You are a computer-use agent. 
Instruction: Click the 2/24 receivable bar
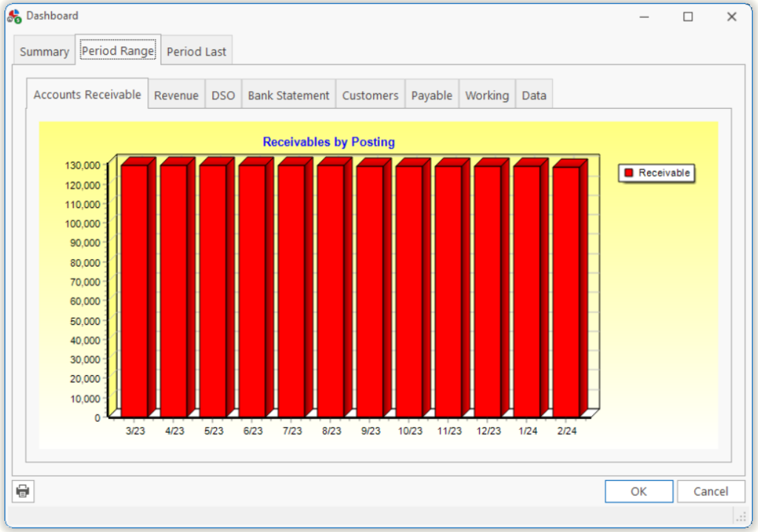click(566, 289)
